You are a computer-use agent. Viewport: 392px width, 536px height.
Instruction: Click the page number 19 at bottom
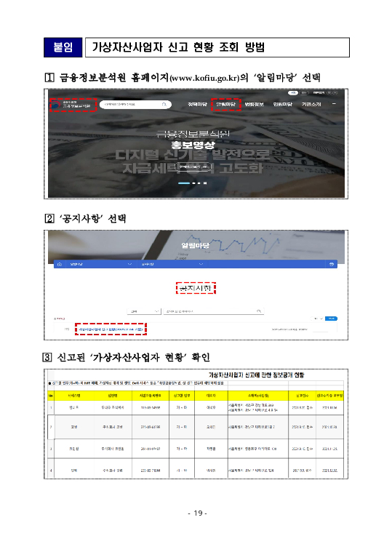[x=198, y=513]
